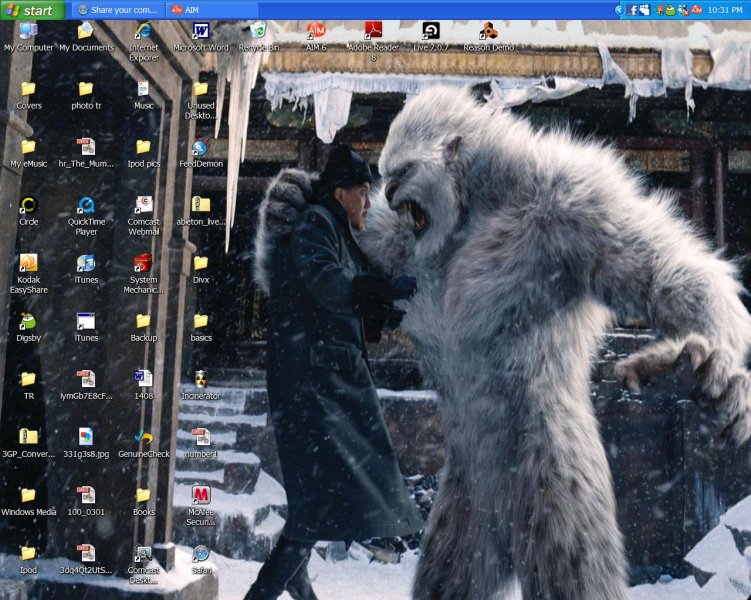Click the green Digsby tray icon
Image resolution: width=751 pixels, height=600 pixels.
(x=671, y=10)
